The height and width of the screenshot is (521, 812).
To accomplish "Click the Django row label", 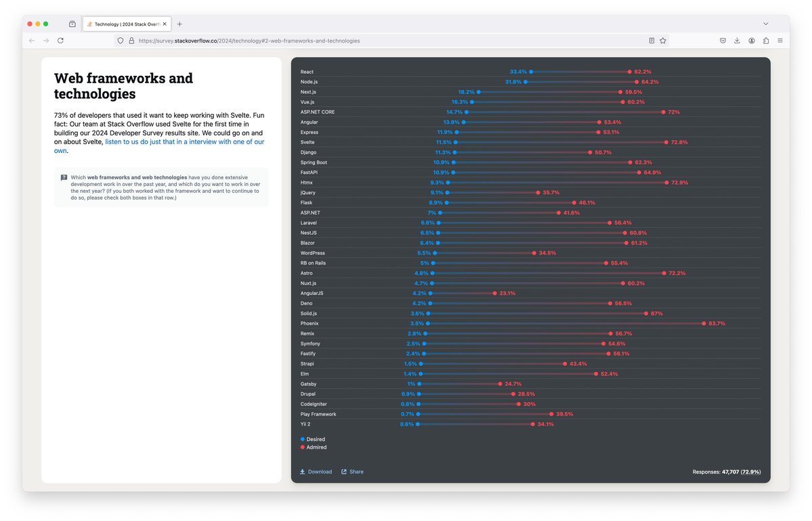I will click(x=309, y=153).
